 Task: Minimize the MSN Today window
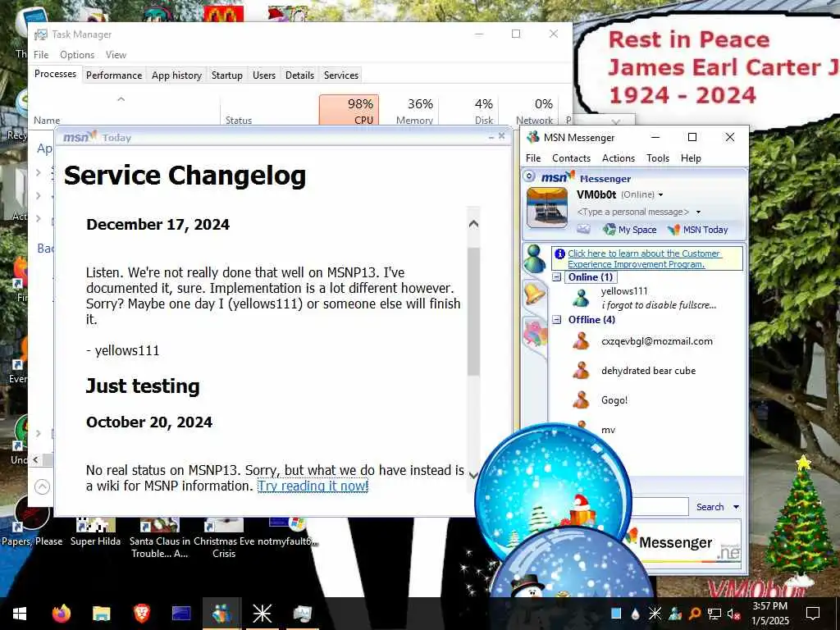(x=491, y=137)
